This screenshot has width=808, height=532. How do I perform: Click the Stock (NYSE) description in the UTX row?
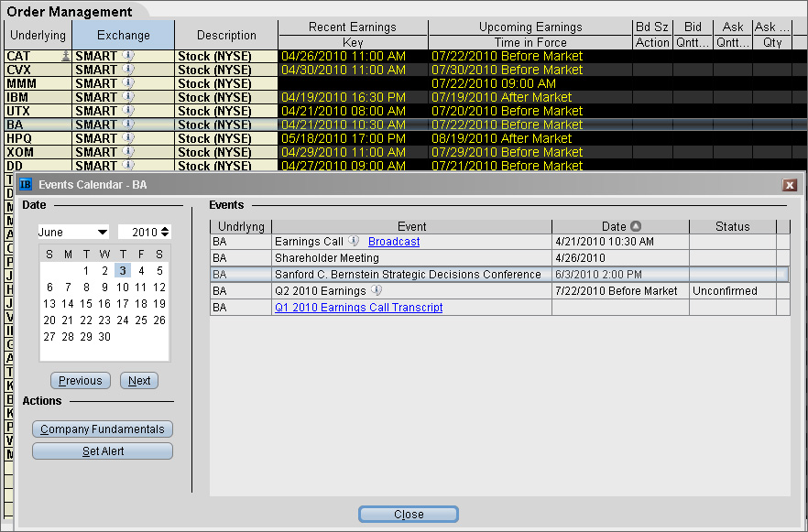(226, 111)
